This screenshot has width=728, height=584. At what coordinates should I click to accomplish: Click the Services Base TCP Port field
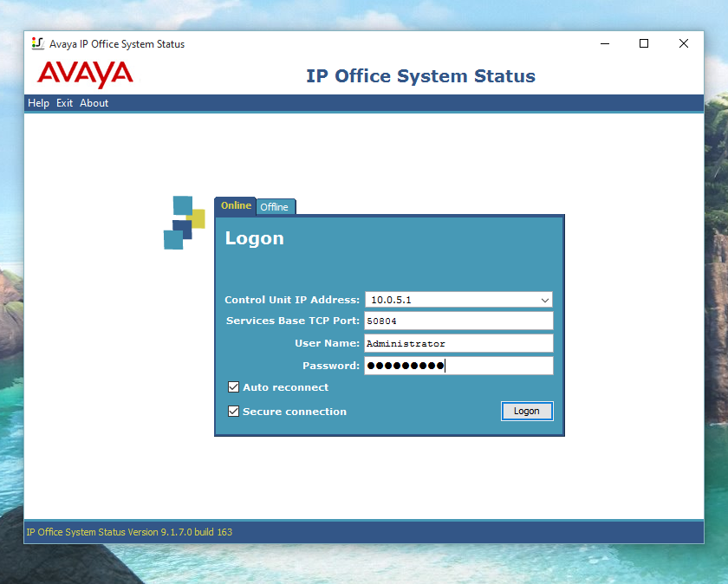(x=458, y=321)
